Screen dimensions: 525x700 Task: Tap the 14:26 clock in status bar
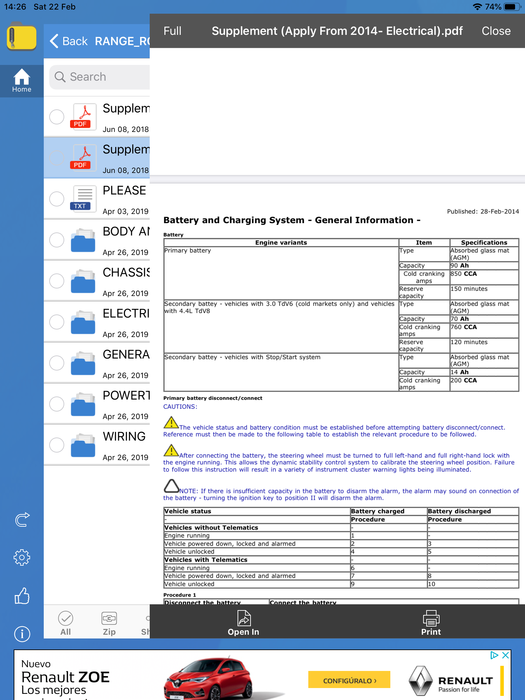coord(15,7)
